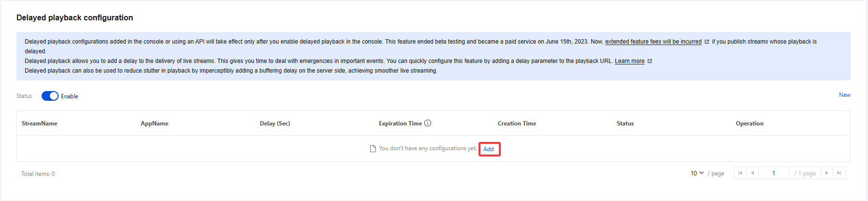
Task: Open the Learn more link
Action: pos(629,61)
